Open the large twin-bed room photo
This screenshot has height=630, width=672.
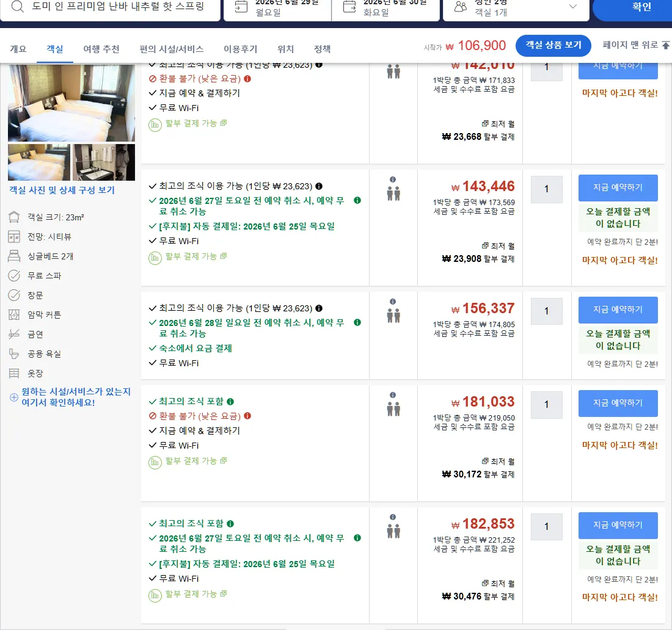pos(71,103)
